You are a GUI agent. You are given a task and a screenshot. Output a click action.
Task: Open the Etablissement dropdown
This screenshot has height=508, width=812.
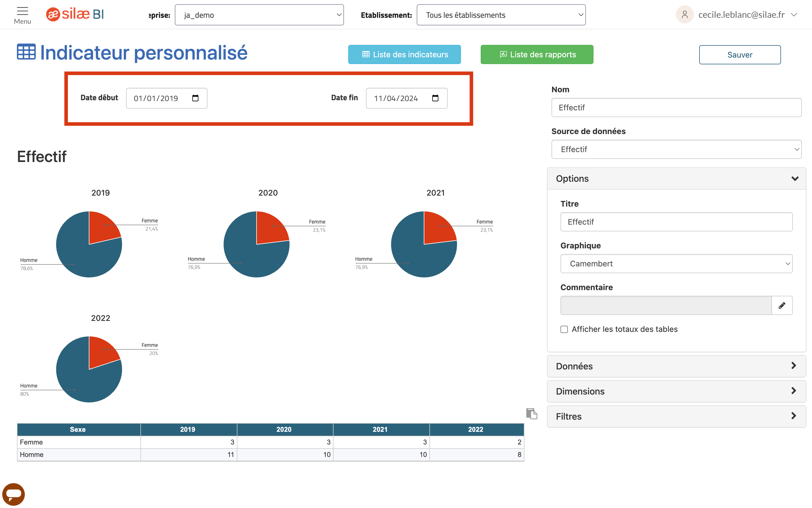tap(501, 15)
